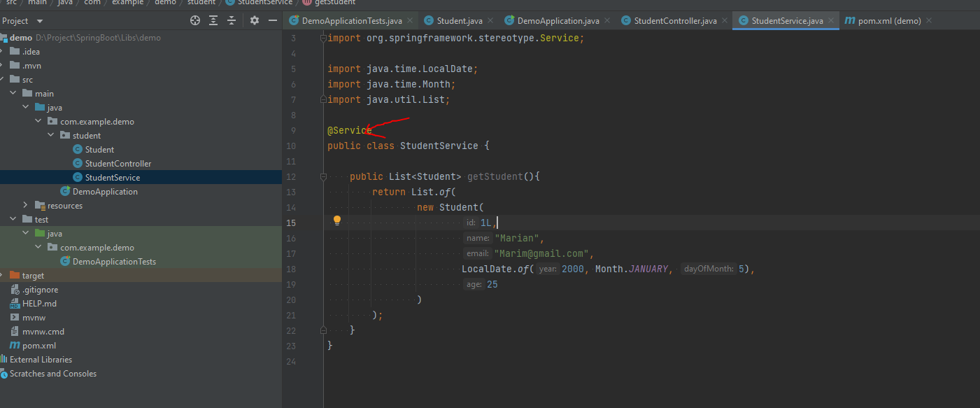Click the "Marim@gmail.com" string literal
980x408 pixels.
(x=541, y=254)
